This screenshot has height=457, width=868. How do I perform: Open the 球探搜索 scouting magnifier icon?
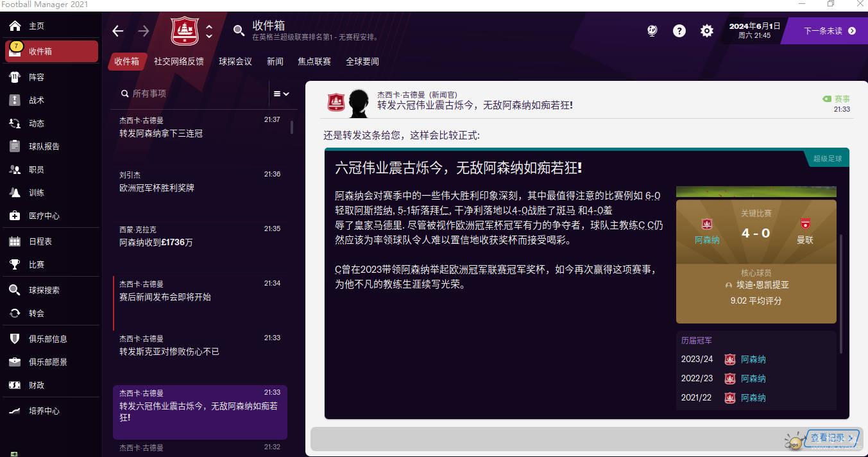coord(15,290)
